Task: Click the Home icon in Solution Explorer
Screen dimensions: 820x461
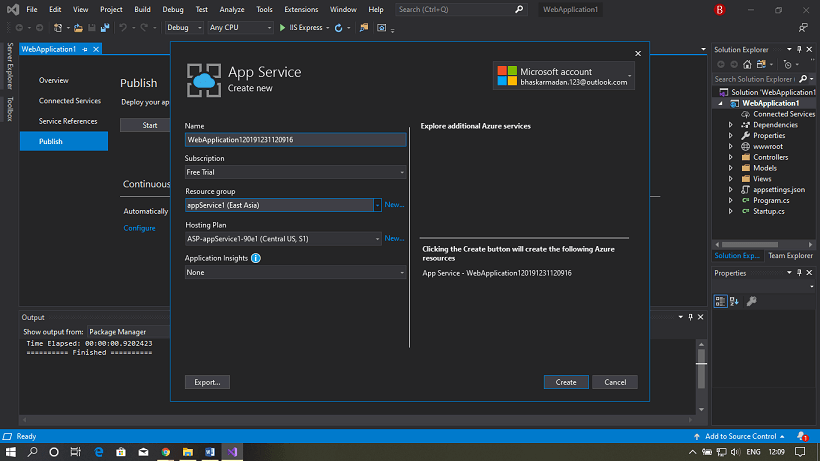Action: [x=747, y=64]
